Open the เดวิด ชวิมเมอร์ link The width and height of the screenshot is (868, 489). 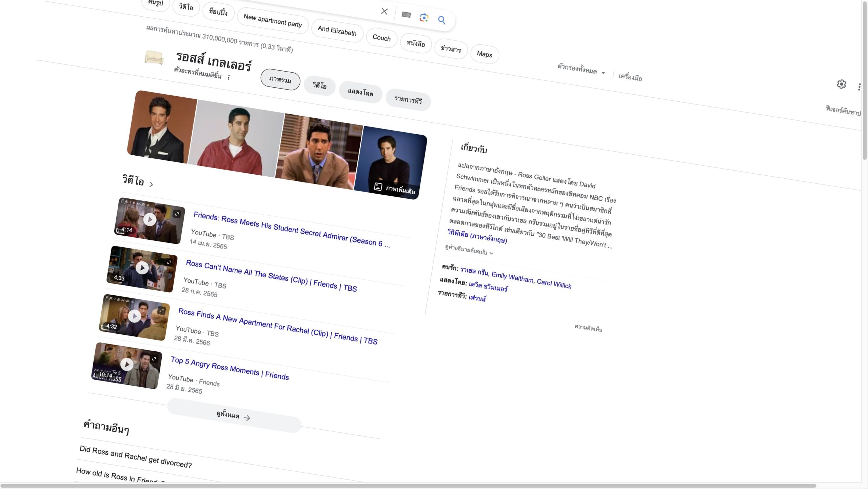point(488,287)
